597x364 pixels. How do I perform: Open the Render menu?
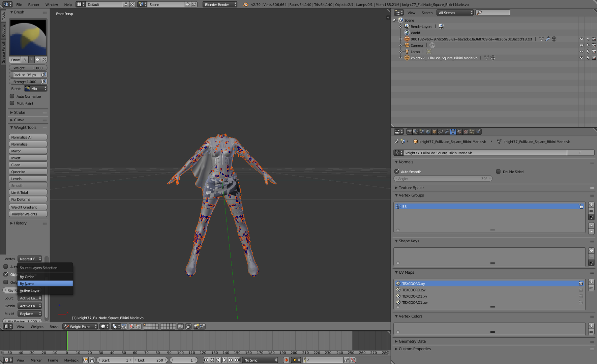click(34, 5)
